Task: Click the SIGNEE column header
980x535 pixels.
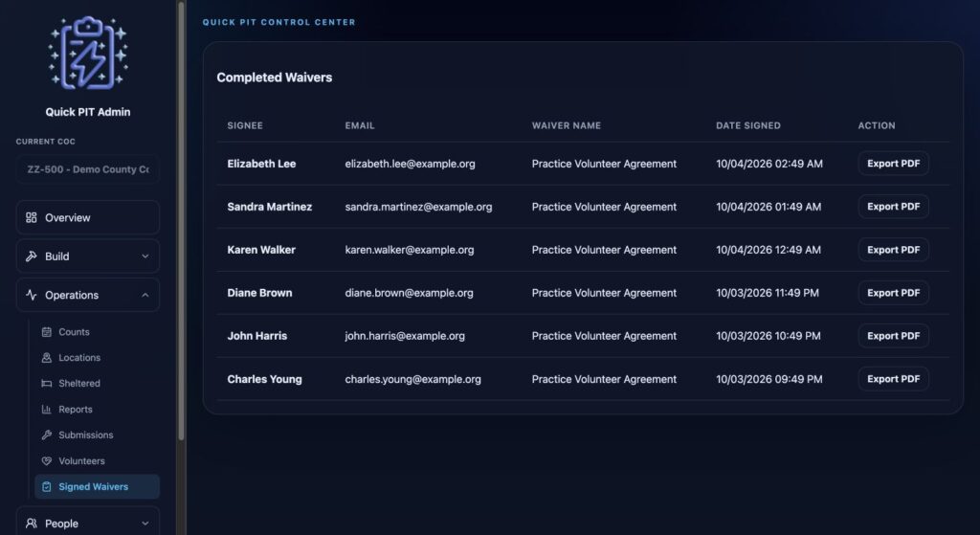Action: [245, 125]
